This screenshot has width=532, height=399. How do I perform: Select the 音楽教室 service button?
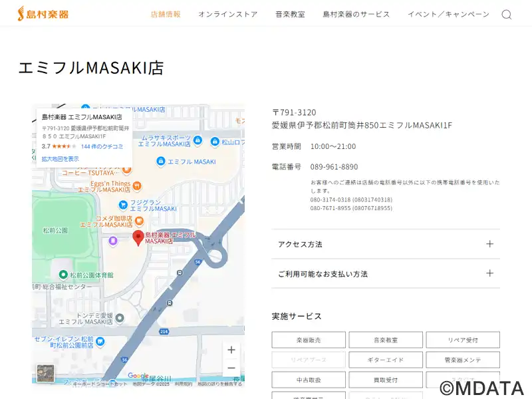click(x=386, y=340)
